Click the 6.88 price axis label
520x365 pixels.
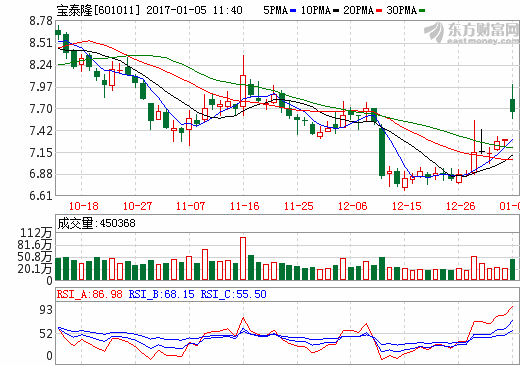[x=41, y=174]
